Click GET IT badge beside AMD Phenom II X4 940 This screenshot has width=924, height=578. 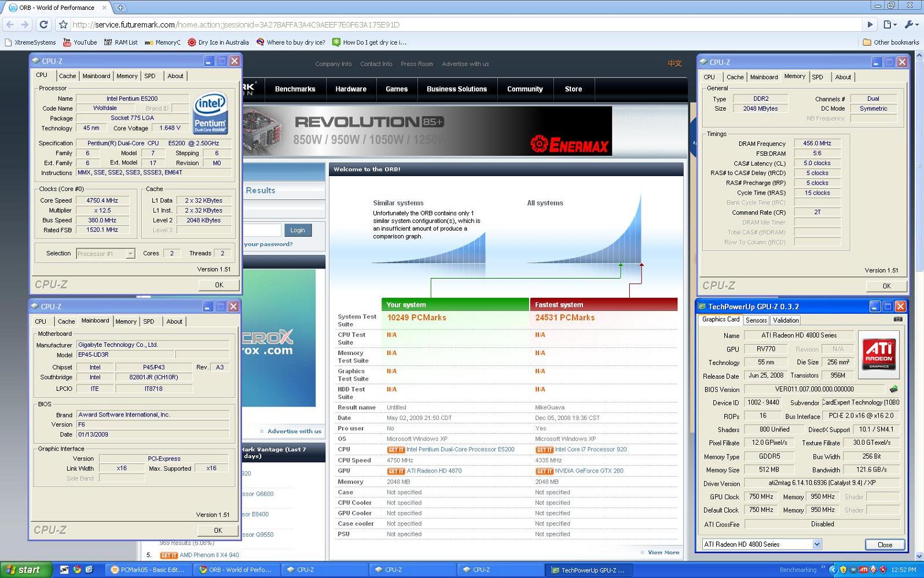tap(169, 555)
